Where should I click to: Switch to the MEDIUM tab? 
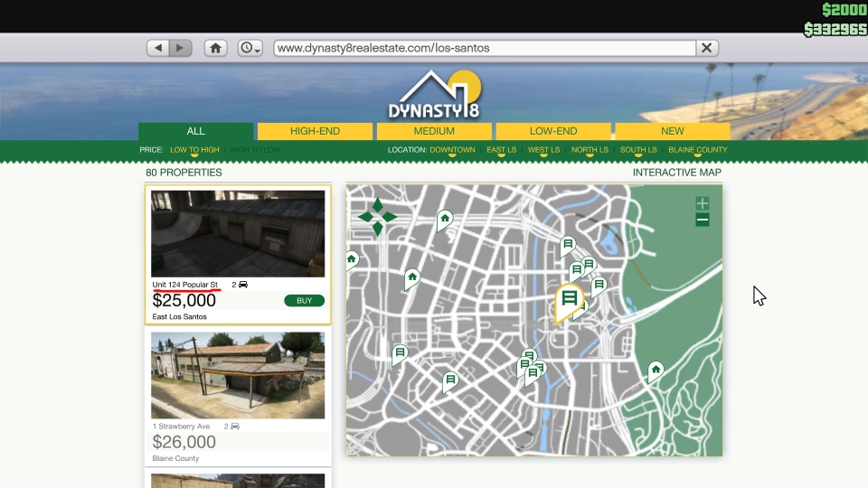coord(434,131)
